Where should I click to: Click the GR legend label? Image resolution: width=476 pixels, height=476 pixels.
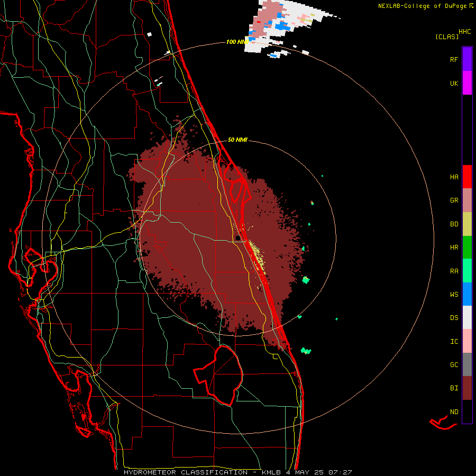[454, 200]
